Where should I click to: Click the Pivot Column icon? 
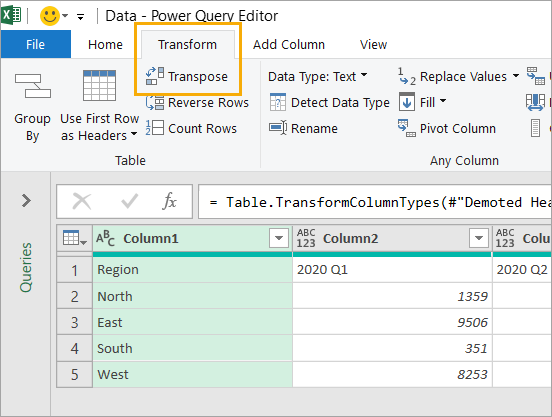407,128
